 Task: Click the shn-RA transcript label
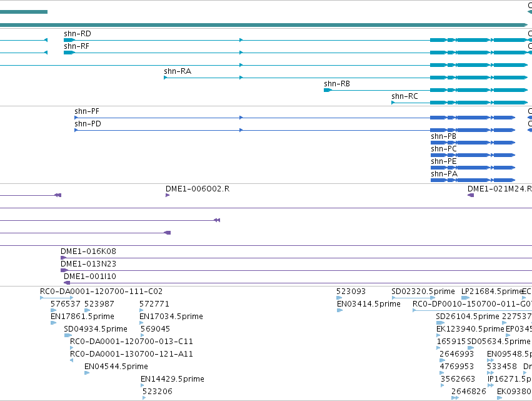point(178,71)
